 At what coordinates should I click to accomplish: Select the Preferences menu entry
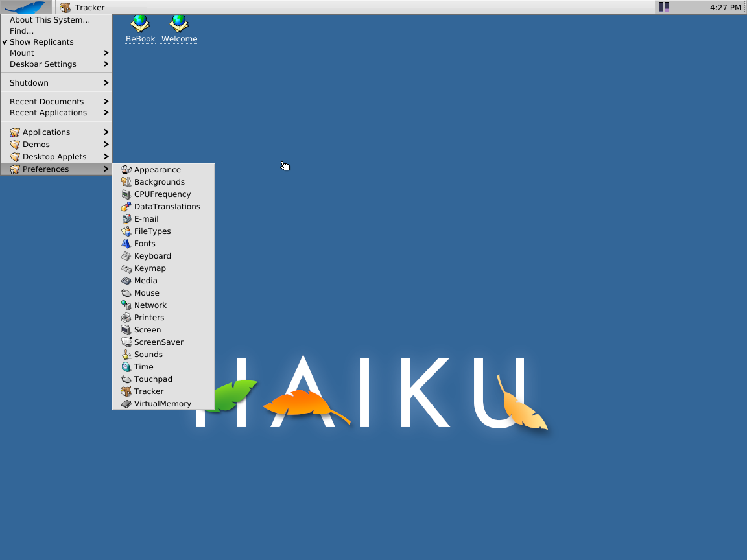[56, 169]
